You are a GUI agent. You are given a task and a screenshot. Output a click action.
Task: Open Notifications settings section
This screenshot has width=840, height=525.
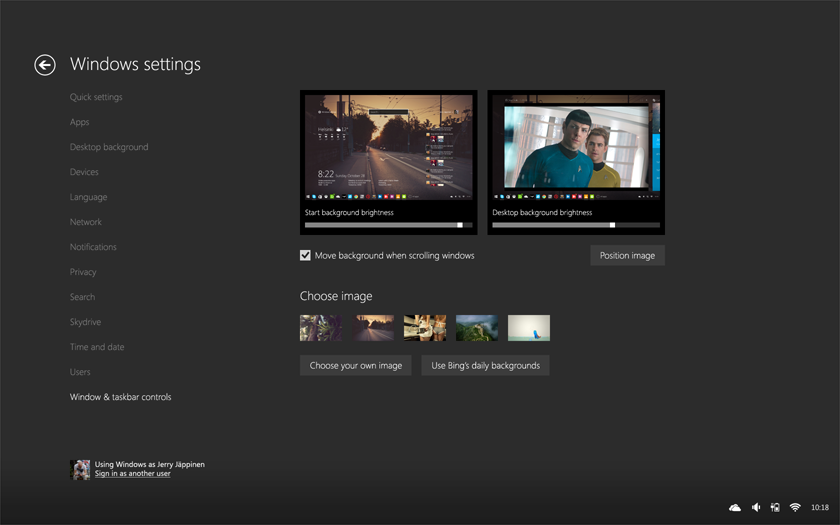[93, 247]
